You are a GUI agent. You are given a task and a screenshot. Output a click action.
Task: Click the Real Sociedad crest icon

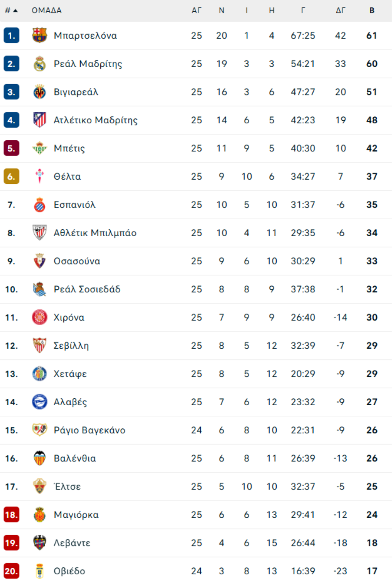[40, 289]
